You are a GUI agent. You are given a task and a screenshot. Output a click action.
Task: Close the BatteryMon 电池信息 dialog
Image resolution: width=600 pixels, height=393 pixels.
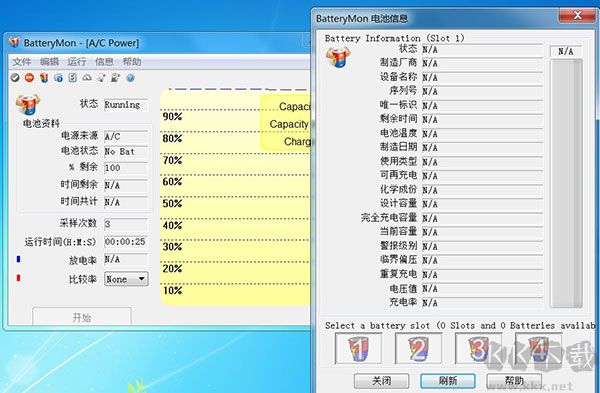tap(577, 15)
